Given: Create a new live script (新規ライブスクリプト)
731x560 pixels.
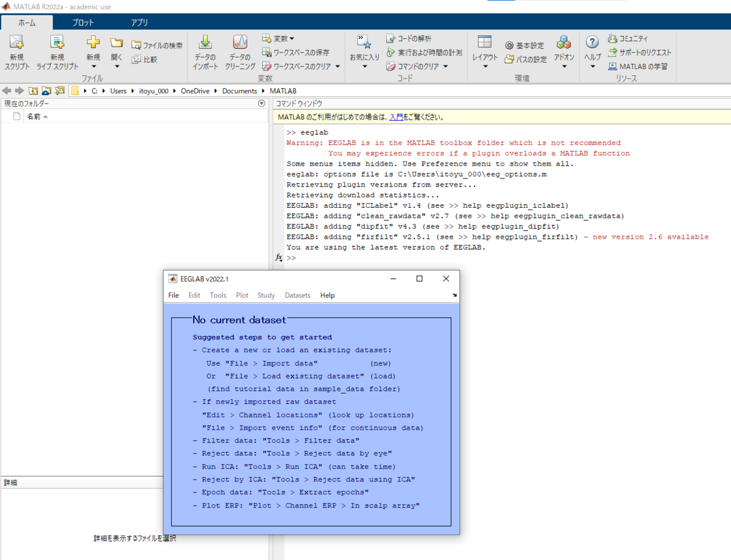Looking at the screenshot, I should pyautogui.click(x=57, y=52).
